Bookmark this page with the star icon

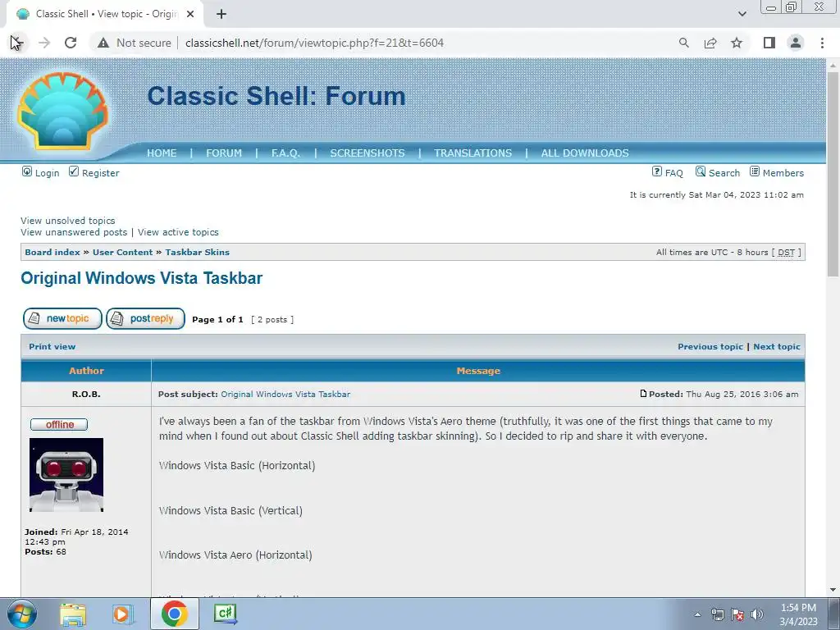(x=737, y=43)
